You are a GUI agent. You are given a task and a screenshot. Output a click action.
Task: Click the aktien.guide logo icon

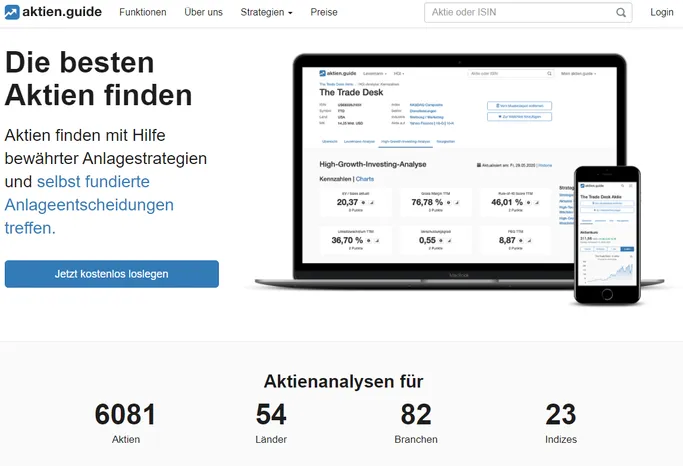click(x=12, y=12)
